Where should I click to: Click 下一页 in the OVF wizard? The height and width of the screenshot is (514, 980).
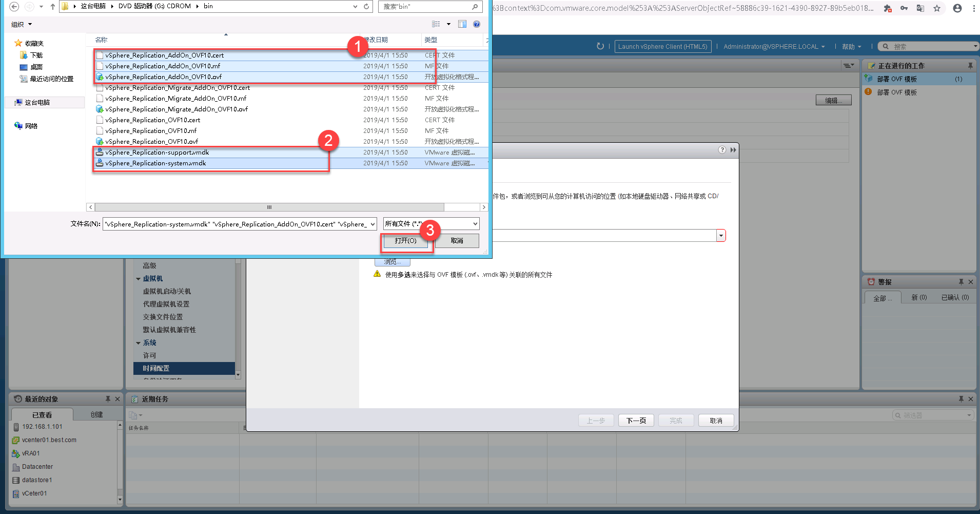[636, 421]
